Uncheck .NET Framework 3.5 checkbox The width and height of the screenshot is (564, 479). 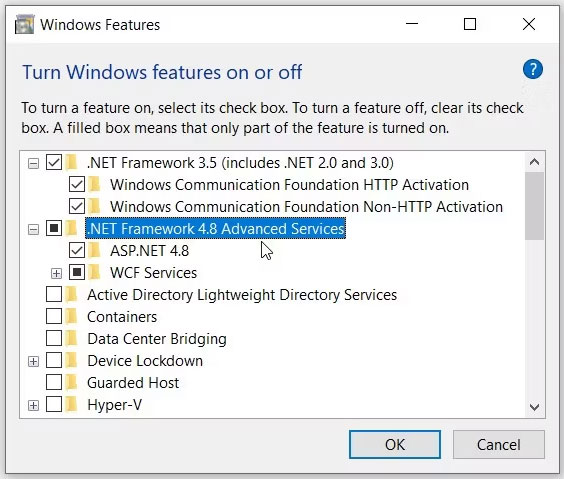(54, 163)
